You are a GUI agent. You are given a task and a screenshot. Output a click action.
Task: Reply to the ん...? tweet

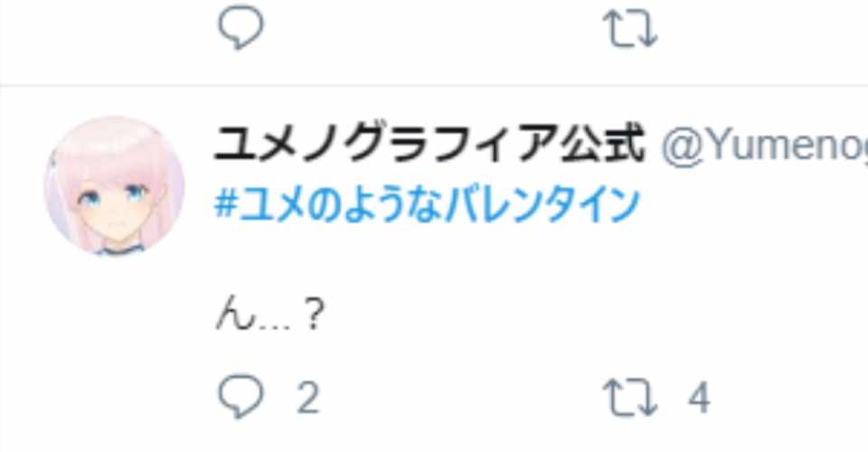click(x=241, y=396)
